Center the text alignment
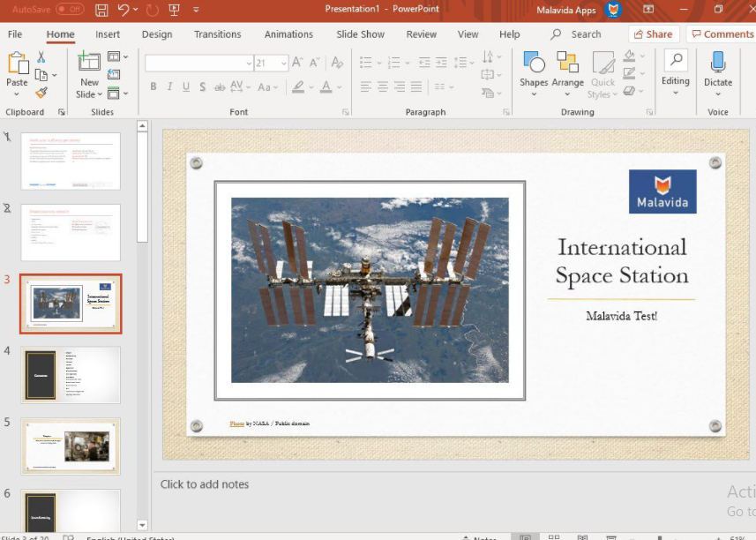Viewport: 756px width, 540px height. [383, 86]
